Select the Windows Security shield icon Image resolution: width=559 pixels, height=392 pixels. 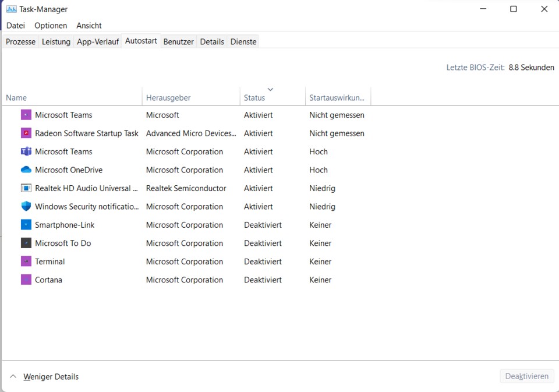click(26, 207)
